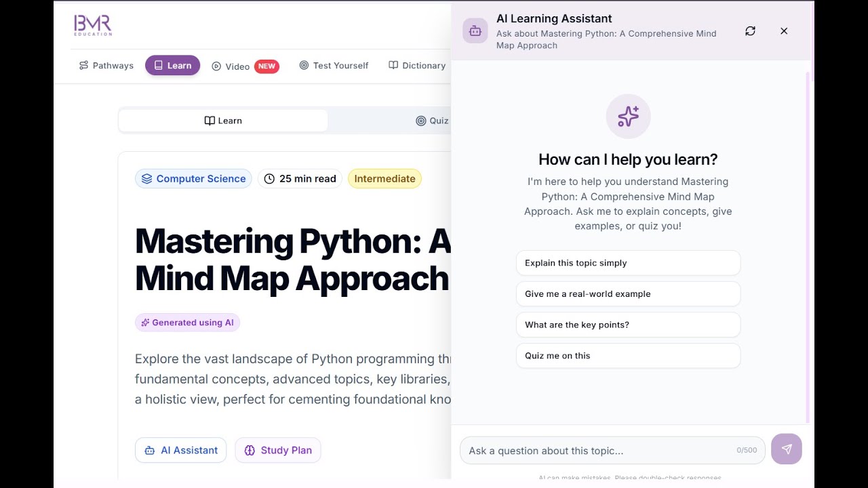Screen dimensions: 868x488
Task: Click the Intermediate difficulty badge
Action: (384, 179)
